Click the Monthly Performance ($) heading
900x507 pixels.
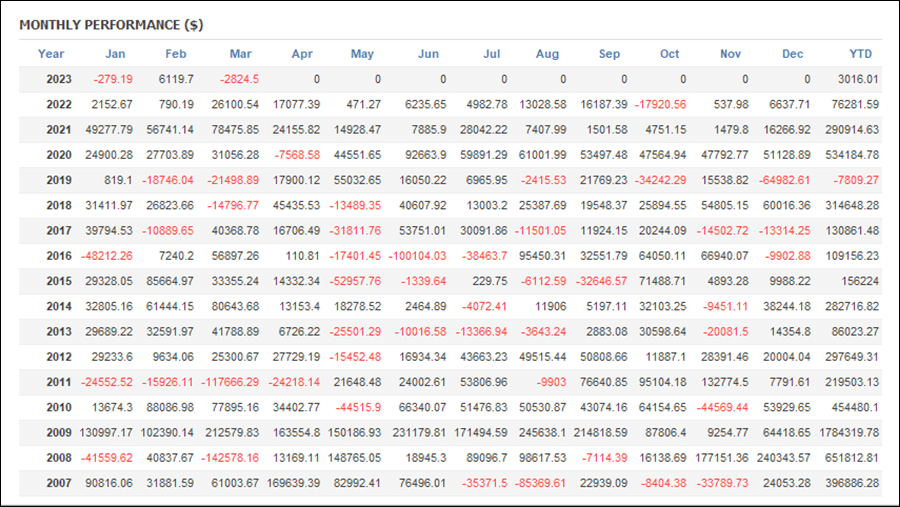click(111, 25)
